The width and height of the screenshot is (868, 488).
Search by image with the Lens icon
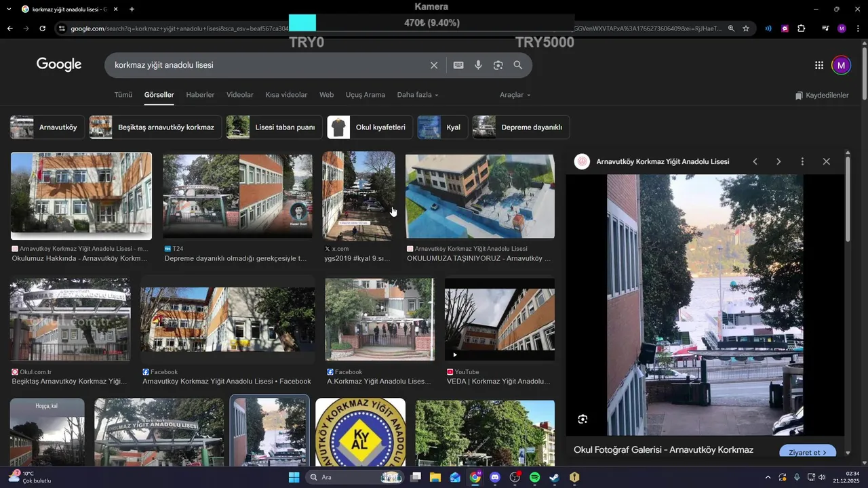pos(498,65)
